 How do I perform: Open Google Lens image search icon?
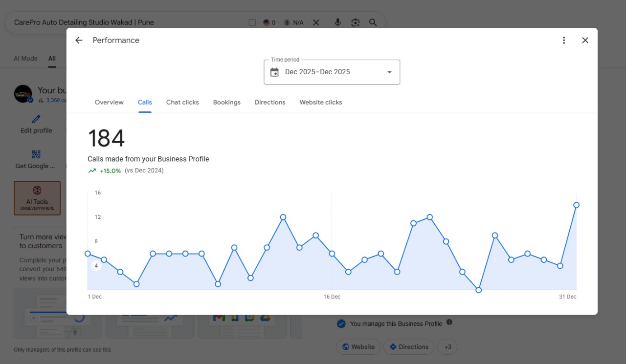click(x=356, y=22)
